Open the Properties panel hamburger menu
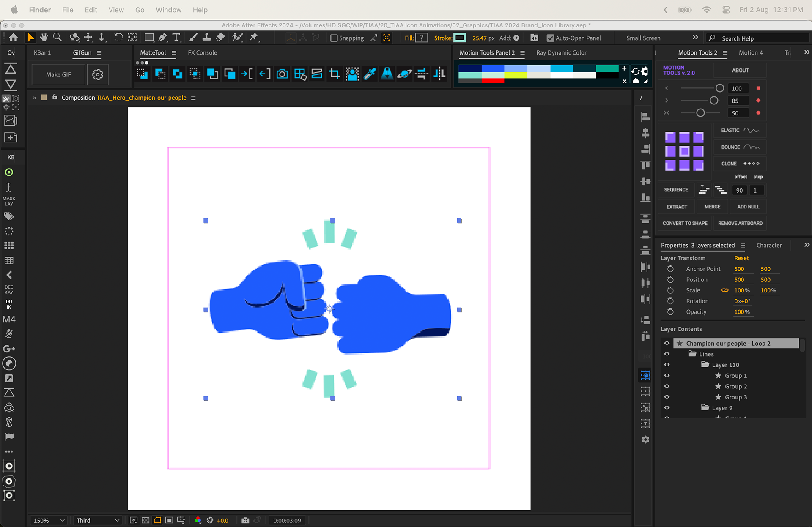Image resolution: width=812 pixels, height=527 pixels. pos(743,246)
